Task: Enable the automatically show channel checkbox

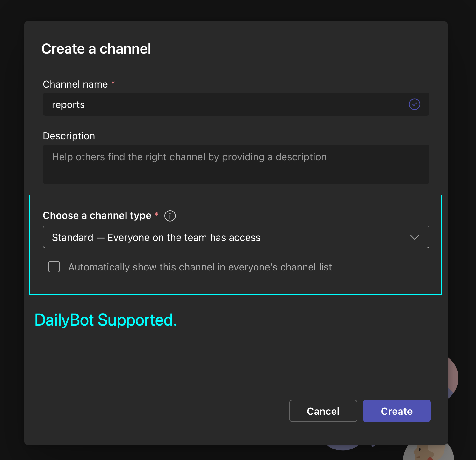Action: (x=54, y=267)
